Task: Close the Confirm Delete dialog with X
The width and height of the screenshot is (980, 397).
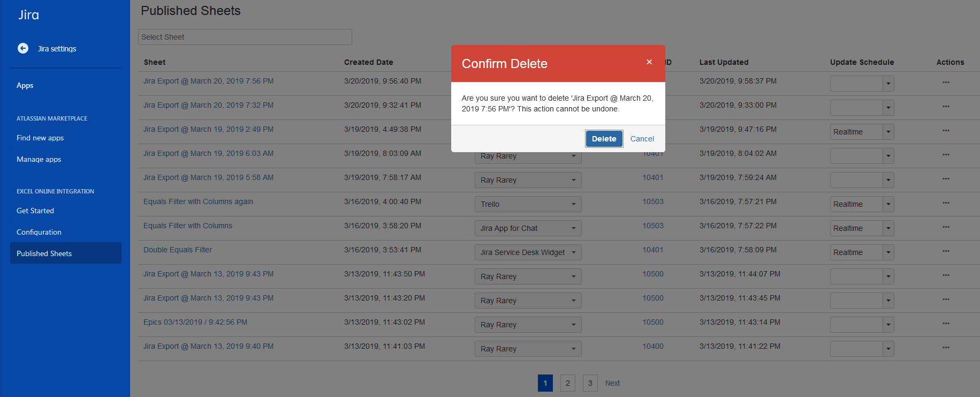Action: point(649,62)
